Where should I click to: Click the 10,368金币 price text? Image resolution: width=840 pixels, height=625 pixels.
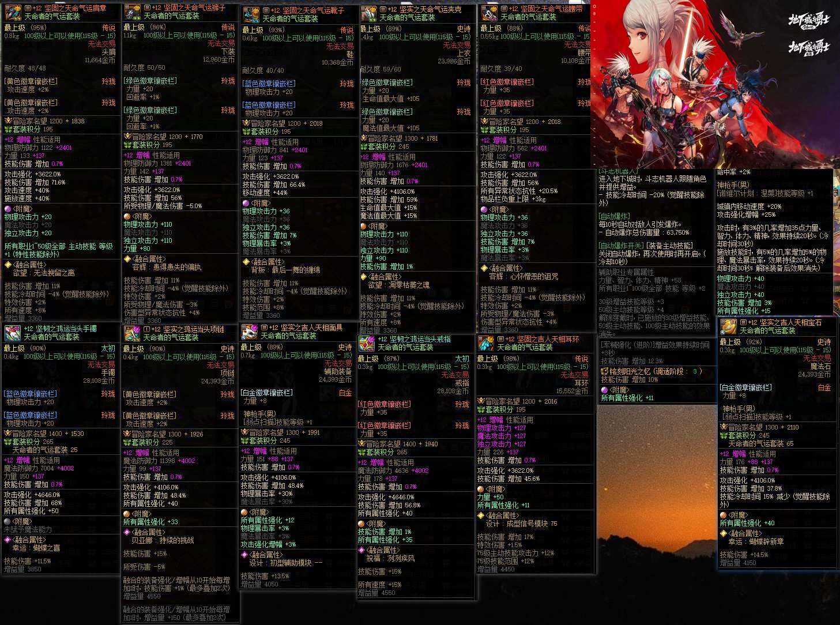tap(338, 62)
